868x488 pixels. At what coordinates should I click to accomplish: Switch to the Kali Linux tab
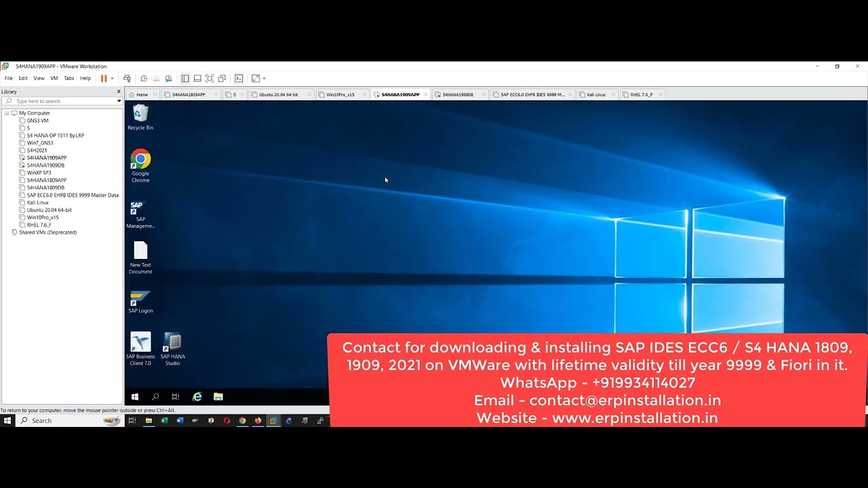pos(596,94)
